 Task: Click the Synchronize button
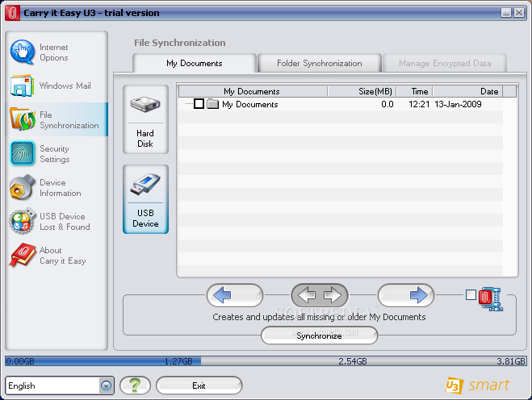click(x=319, y=335)
